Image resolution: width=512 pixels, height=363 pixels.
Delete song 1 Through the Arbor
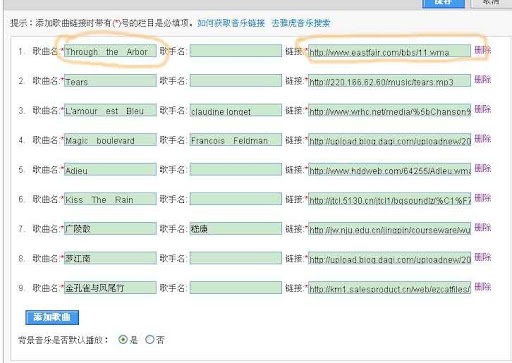[x=483, y=50]
